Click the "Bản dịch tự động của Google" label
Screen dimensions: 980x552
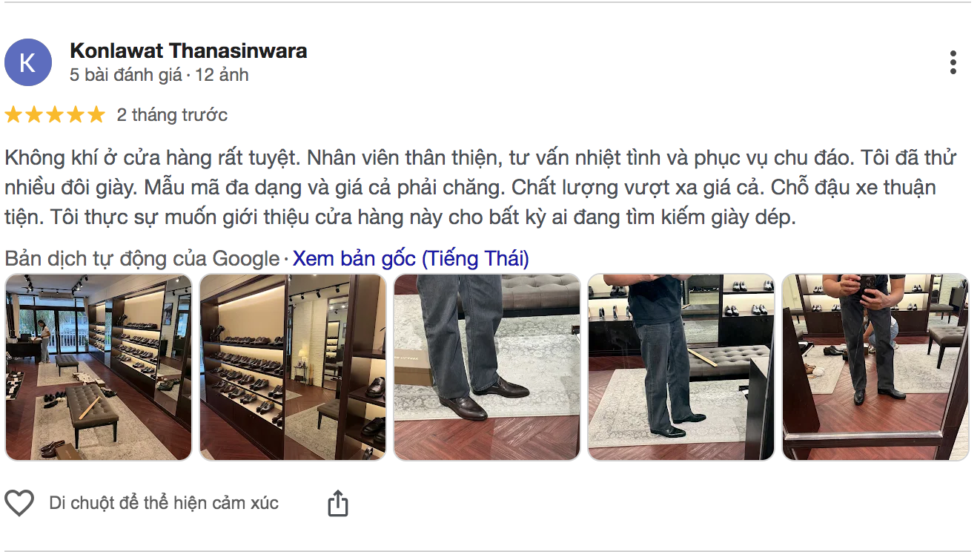(x=142, y=258)
